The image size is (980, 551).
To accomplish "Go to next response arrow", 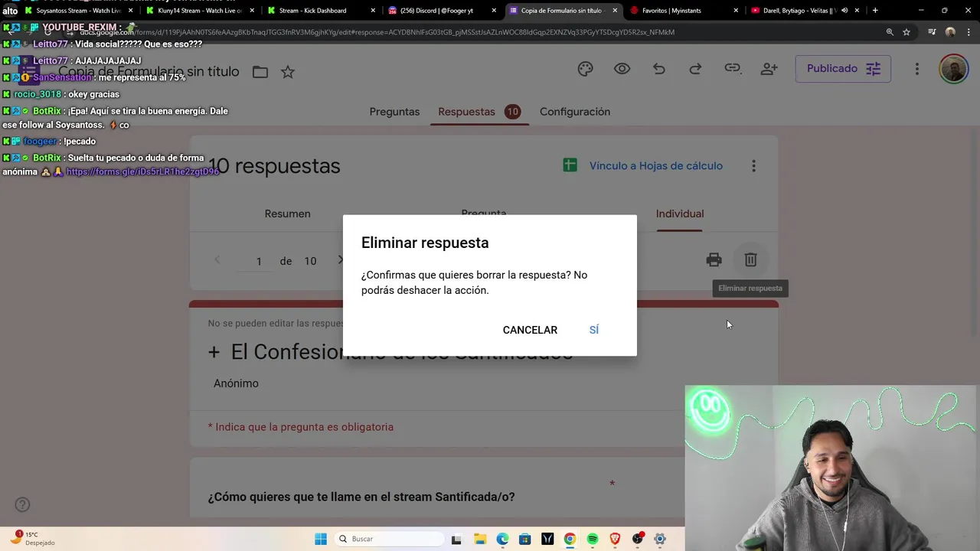I will point(340,260).
